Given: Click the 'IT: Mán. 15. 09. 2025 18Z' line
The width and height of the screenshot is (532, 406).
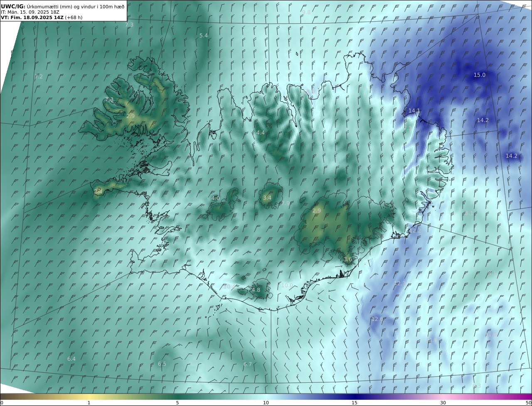Looking at the screenshot, I should [30, 12].
